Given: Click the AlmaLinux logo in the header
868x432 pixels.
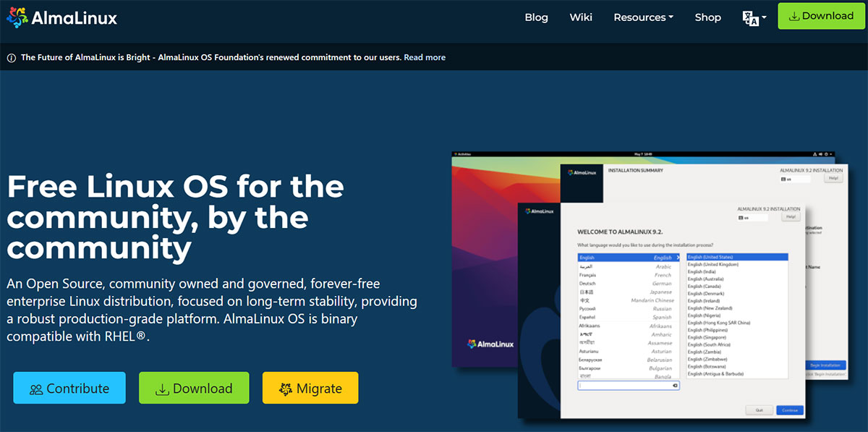Looking at the screenshot, I should point(61,18).
